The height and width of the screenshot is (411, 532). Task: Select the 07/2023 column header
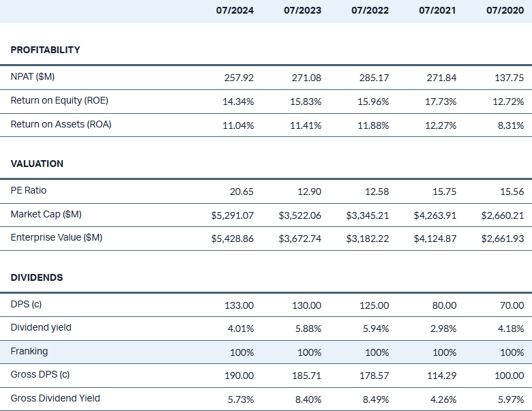302,10
